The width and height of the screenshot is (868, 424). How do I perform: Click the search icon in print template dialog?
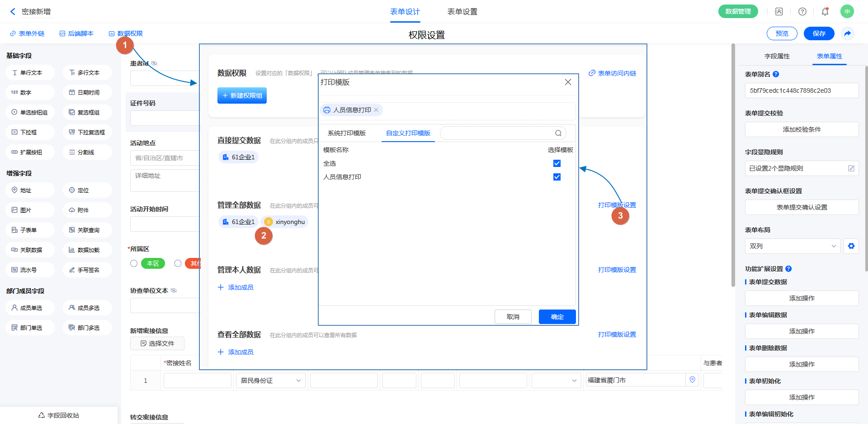(x=558, y=133)
